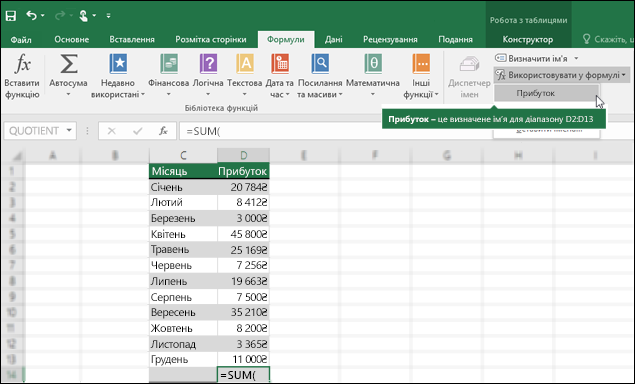Expand Текстова functions dropdown arrow
Image resolution: width=635 pixels, height=384 pixels.
245,94
